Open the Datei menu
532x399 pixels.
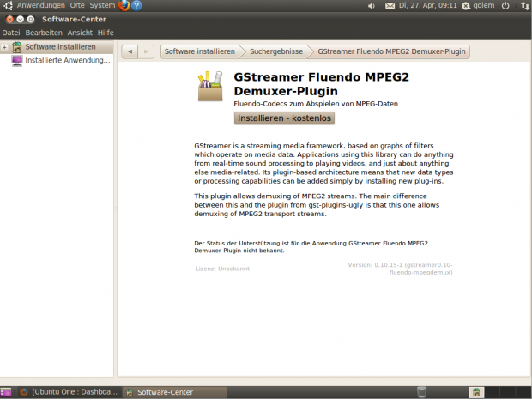pyautogui.click(x=11, y=32)
